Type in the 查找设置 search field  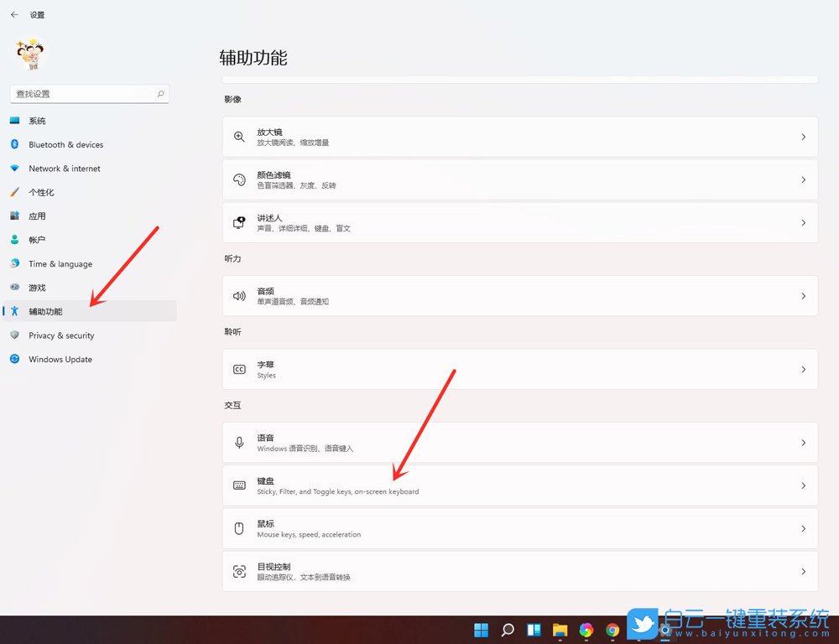point(84,94)
